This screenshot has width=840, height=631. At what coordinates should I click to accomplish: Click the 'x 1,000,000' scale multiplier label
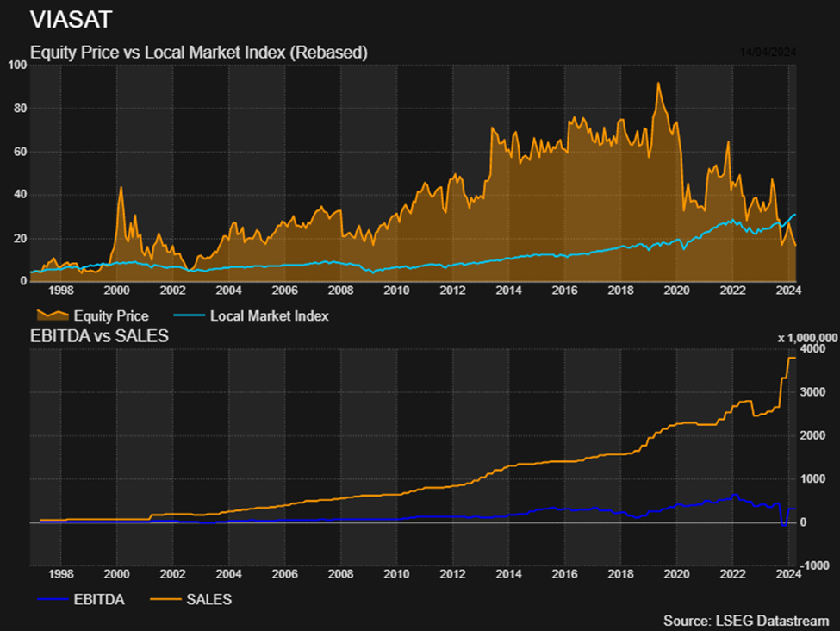point(807,338)
